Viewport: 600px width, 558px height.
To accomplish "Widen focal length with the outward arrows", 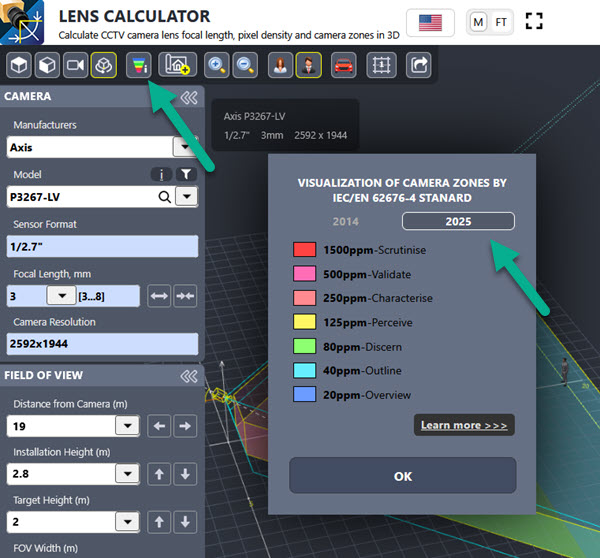I will click(x=159, y=296).
